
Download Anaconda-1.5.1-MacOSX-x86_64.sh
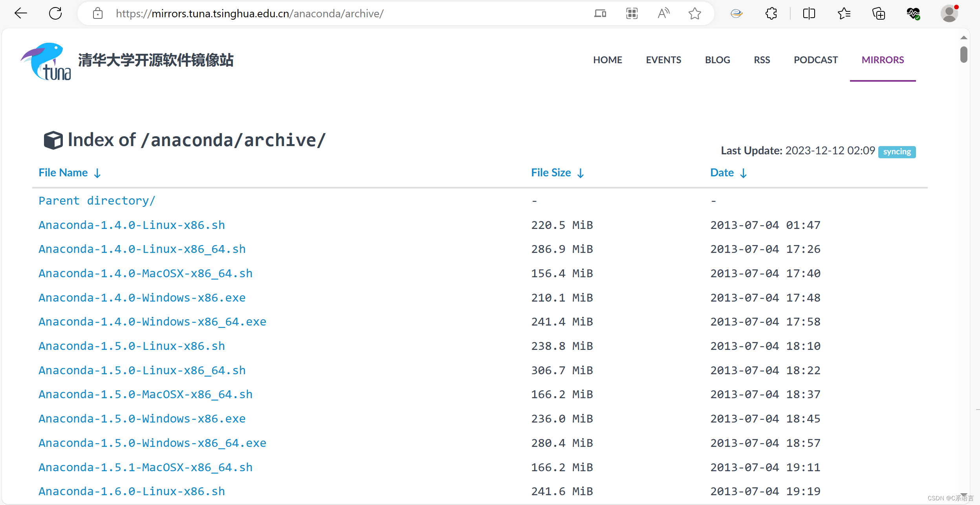[145, 467]
